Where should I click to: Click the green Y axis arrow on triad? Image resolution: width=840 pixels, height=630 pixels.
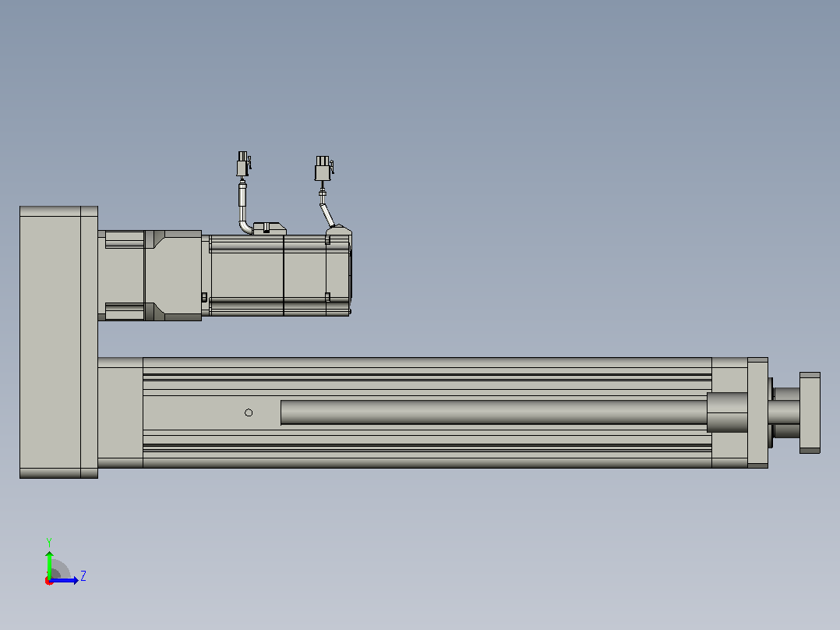pos(49,565)
